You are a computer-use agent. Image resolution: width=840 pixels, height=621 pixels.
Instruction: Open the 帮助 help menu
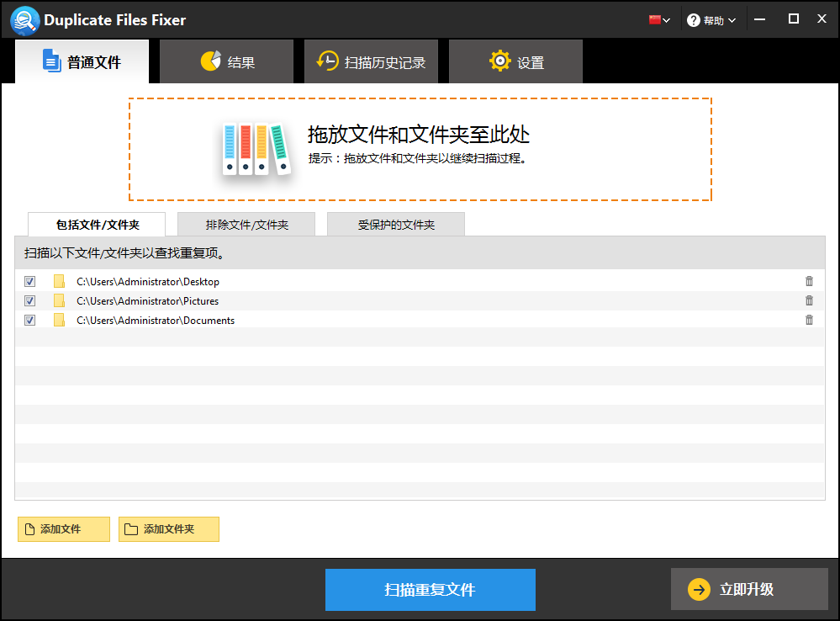[x=712, y=20]
